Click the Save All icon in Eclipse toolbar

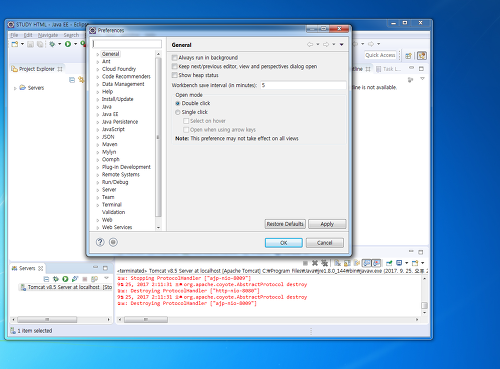click(x=40, y=44)
